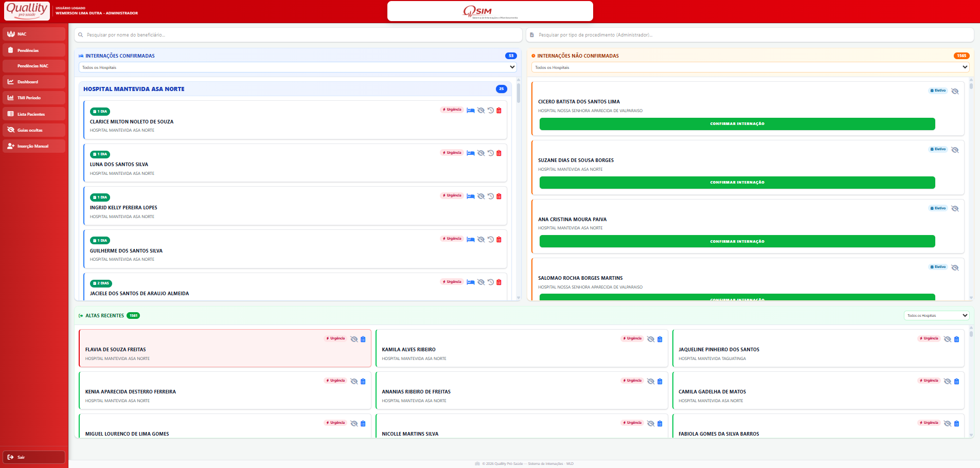Confirm internação for Cicero Batista dos Santos Lima
980x468 pixels.
(x=737, y=124)
